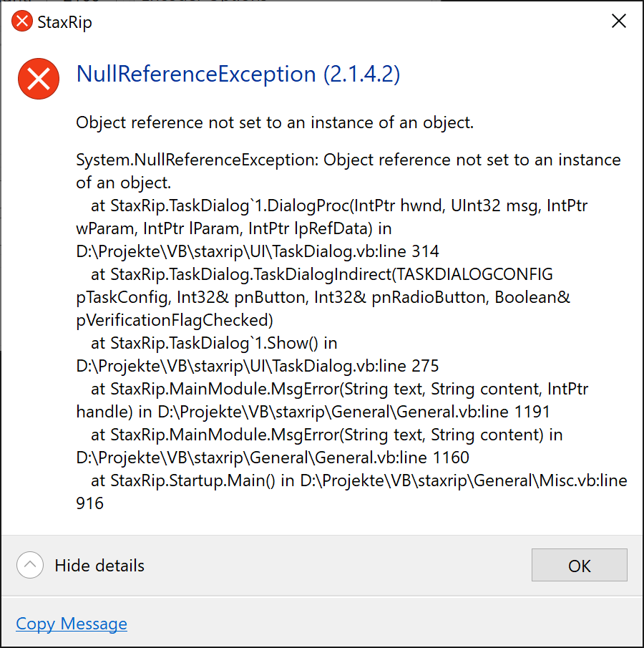This screenshot has height=648, width=644.
Task: Click the small red error badge beside StaxRip
Action: [x=21, y=21]
